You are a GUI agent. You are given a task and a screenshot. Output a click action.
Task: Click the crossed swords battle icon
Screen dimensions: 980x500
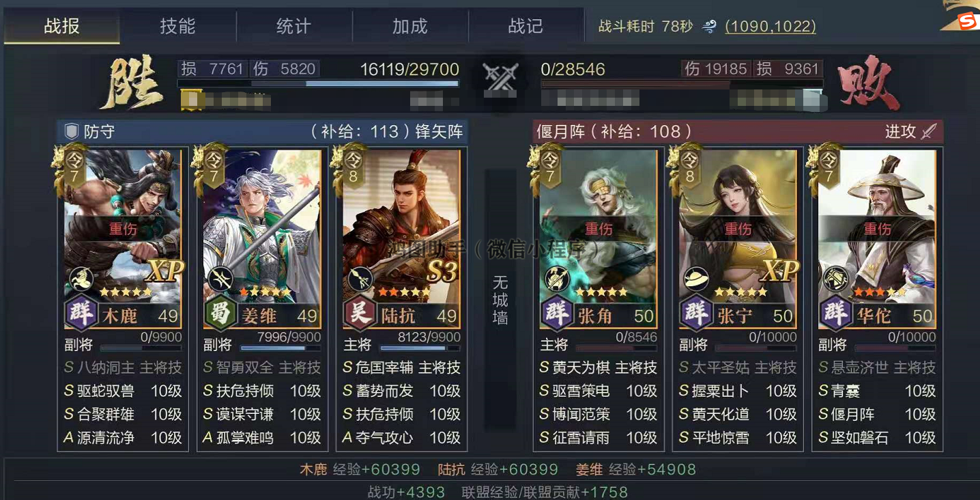pos(501,79)
